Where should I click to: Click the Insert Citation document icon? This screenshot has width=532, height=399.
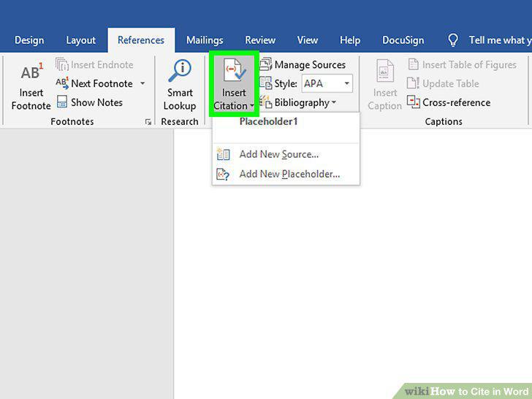click(234, 70)
